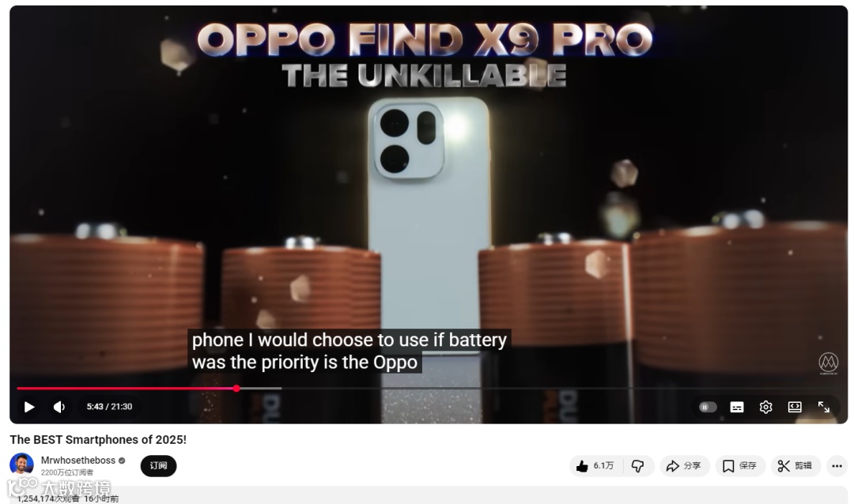Share the video using 分享 button
Screen dimensions: 854x504
685,466
